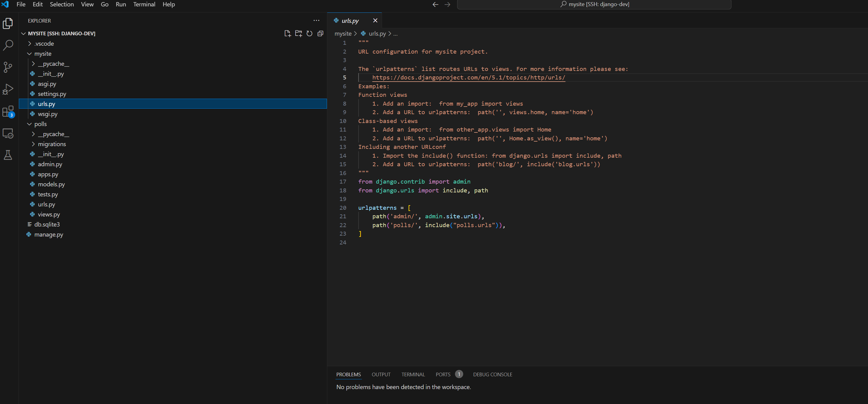Click line number 20 in gutter
The height and width of the screenshot is (404, 868).
343,208
